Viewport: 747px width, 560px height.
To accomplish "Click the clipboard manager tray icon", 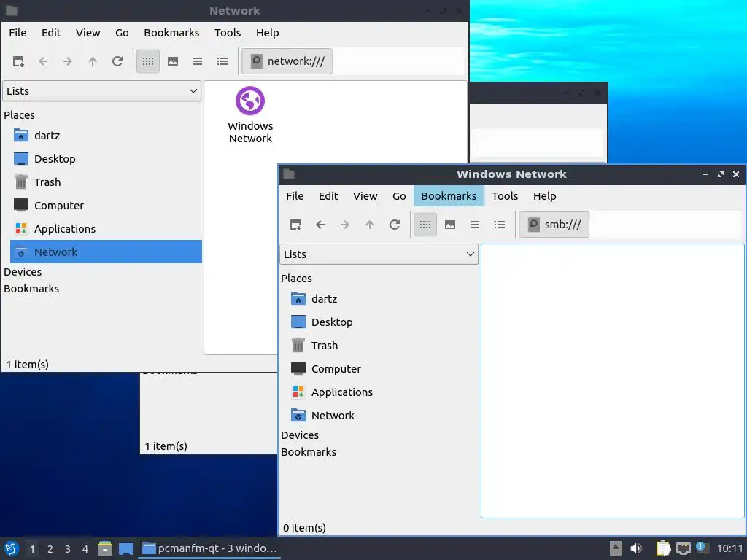I will 663,548.
